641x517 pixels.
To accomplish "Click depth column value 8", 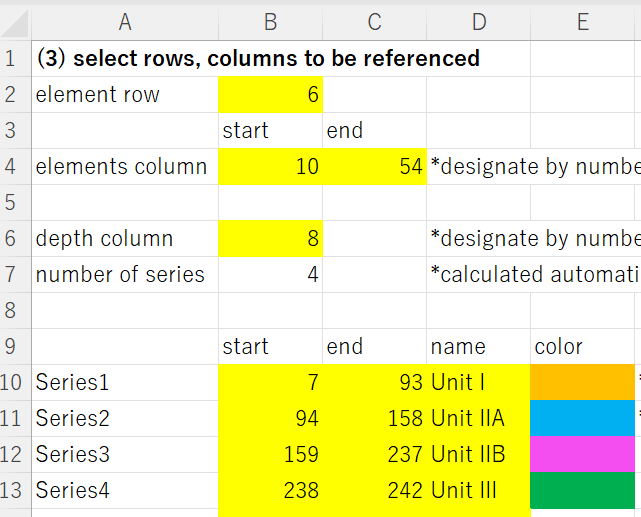I will click(271, 238).
